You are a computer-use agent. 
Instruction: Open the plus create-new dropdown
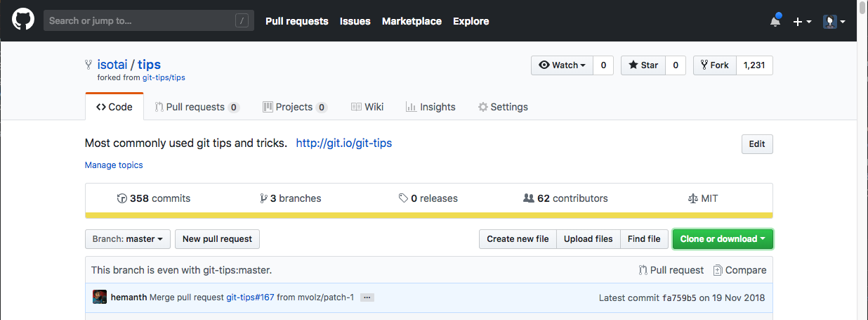pos(801,21)
